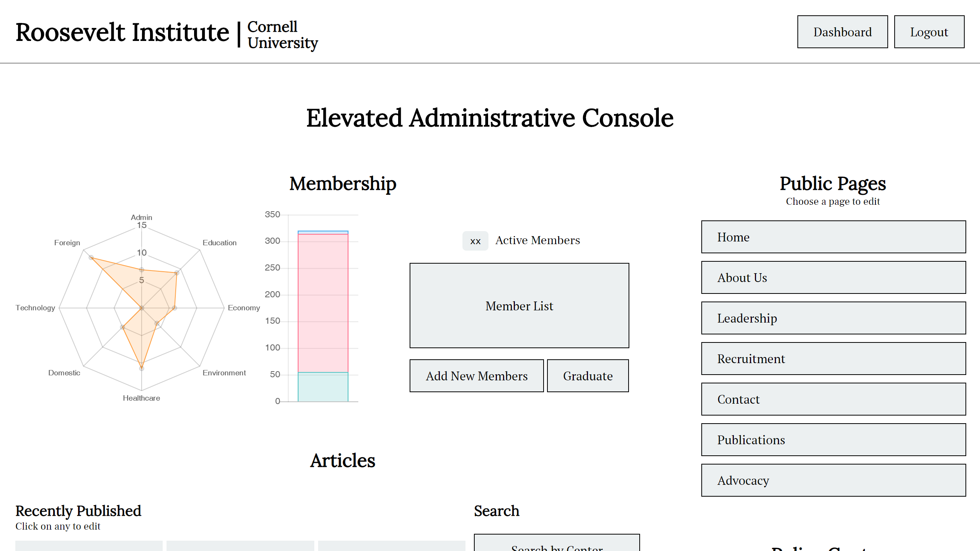Select the Advocacy page
The height and width of the screenshot is (551, 980).
pos(833,480)
